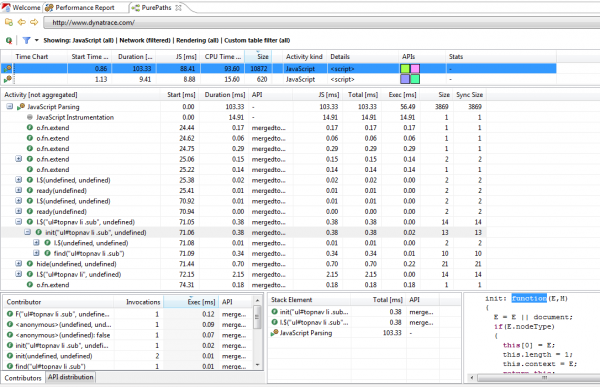
Task: Click green icon of o.fn.extend at 25.22
Action: [x=30, y=170]
